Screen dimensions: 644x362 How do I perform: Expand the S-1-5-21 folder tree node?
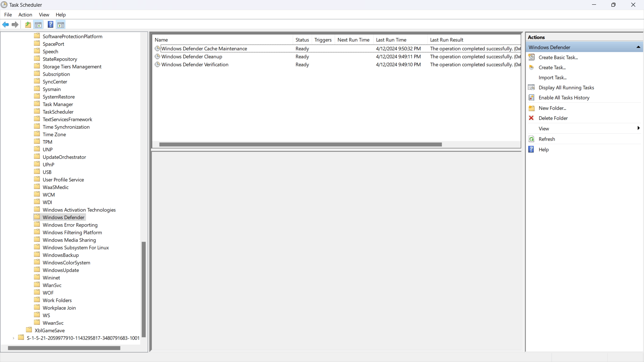click(x=13, y=338)
